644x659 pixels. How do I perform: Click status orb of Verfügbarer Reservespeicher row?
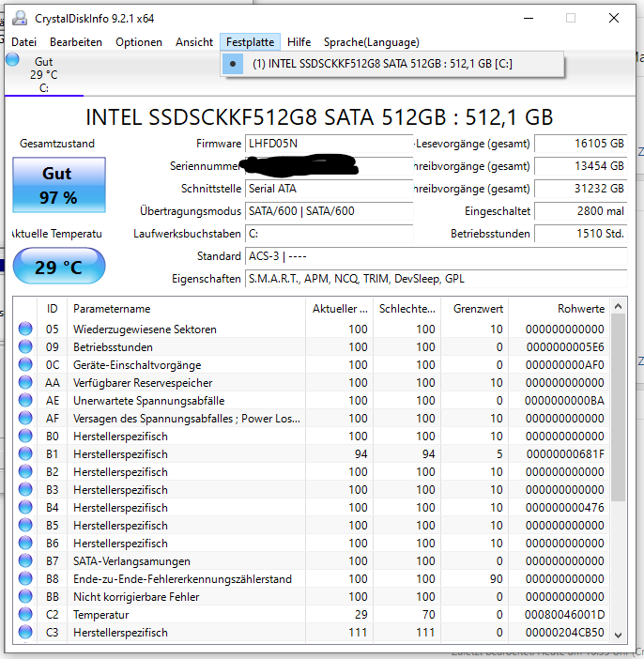[25, 382]
